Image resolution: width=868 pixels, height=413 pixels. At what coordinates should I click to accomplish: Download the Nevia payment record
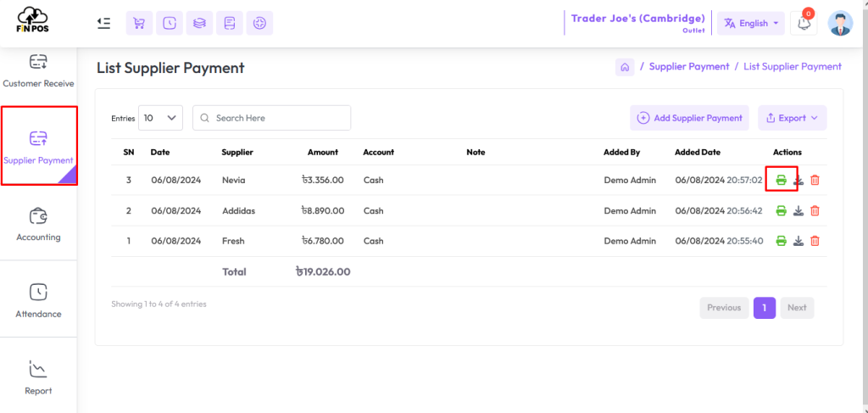(x=798, y=180)
